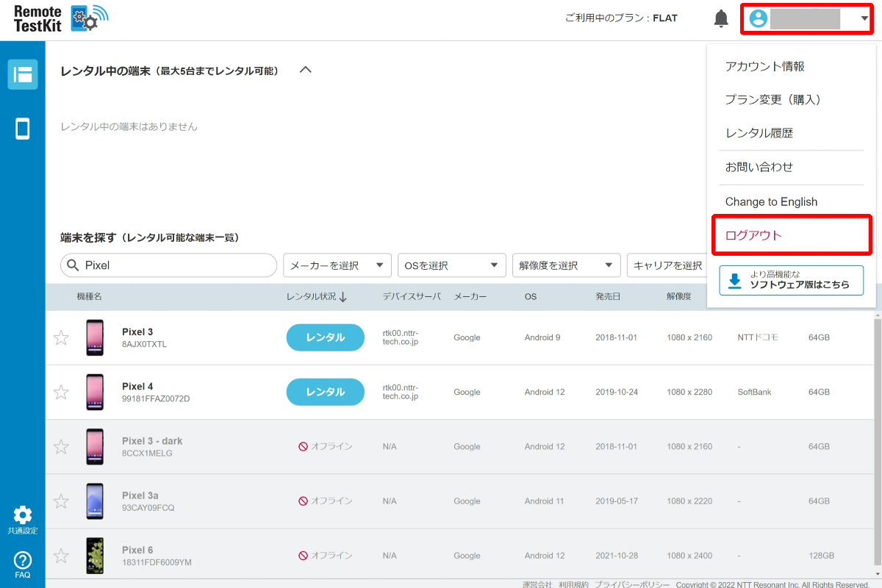Favorite the Pixel 3 star
882x588 pixels.
(61, 338)
